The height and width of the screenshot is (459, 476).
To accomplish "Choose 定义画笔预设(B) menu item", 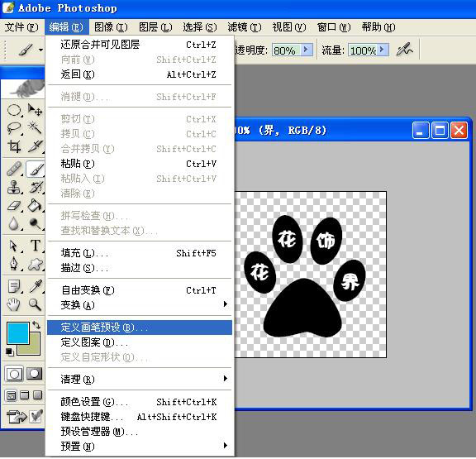I will coord(140,328).
